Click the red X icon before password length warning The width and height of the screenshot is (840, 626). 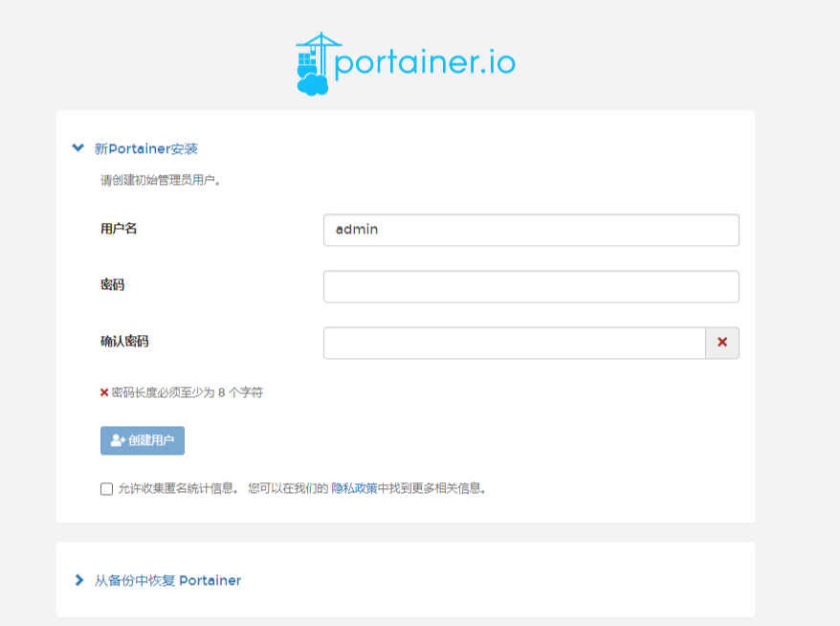(x=104, y=392)
